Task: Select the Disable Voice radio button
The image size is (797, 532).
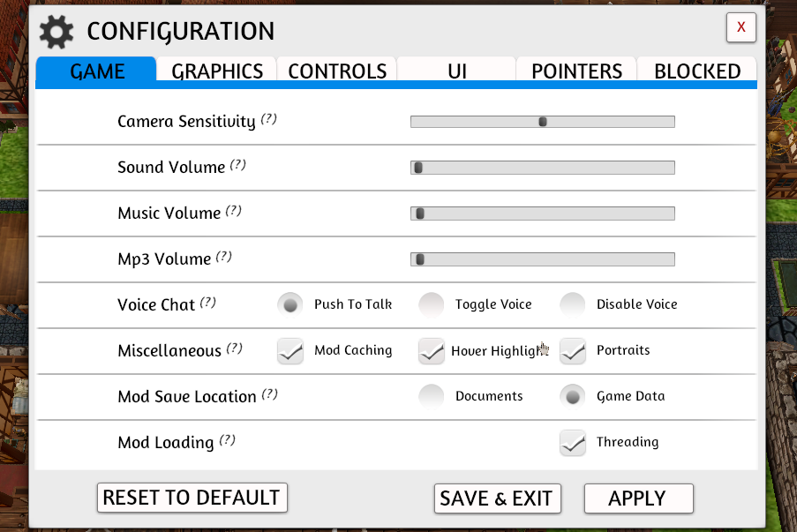Action: click(573, 304)
